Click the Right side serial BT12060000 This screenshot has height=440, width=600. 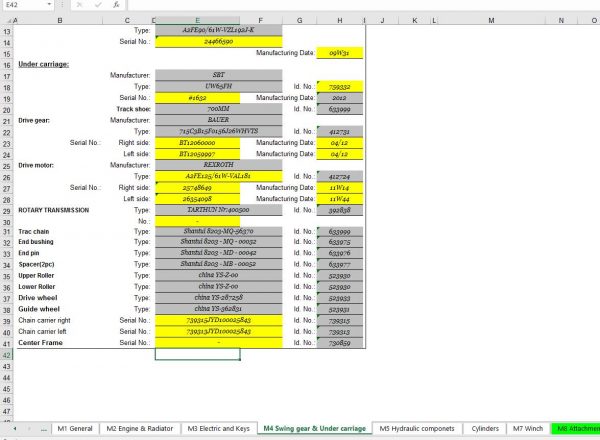click(197, 142)
